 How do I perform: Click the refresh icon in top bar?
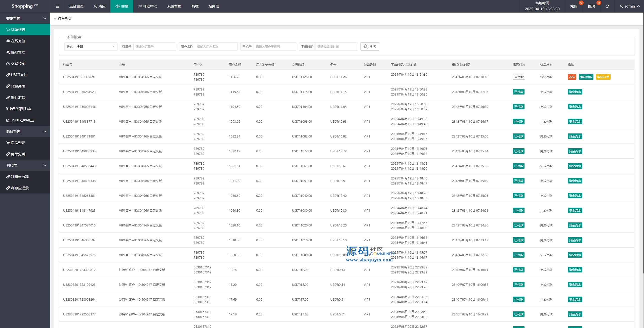[607, 6]
